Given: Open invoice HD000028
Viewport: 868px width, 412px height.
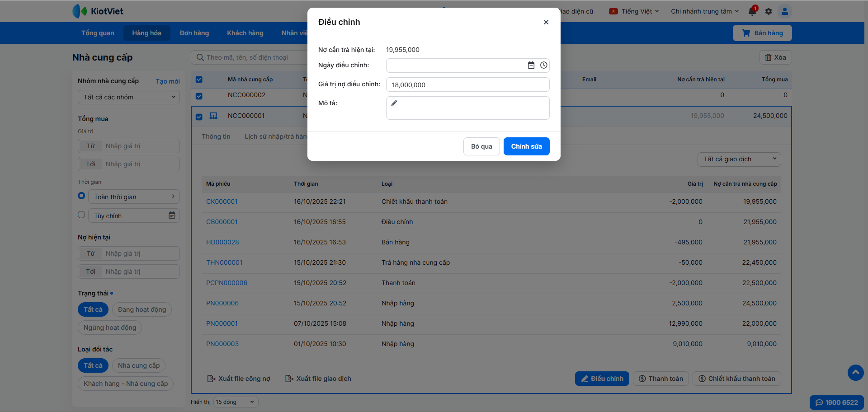Looking at the screenshot, I should pyautogui.click(x=222, y=242).
